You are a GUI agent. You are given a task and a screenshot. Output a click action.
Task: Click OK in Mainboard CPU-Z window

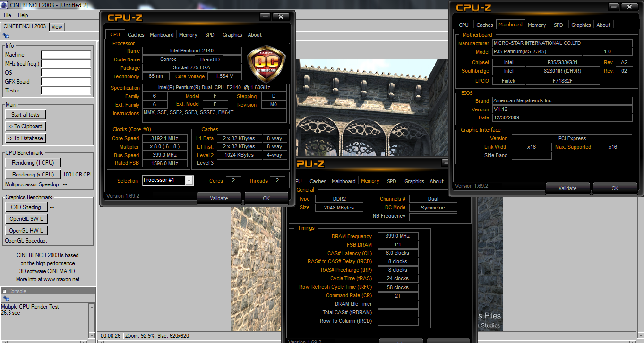(615, 188)
